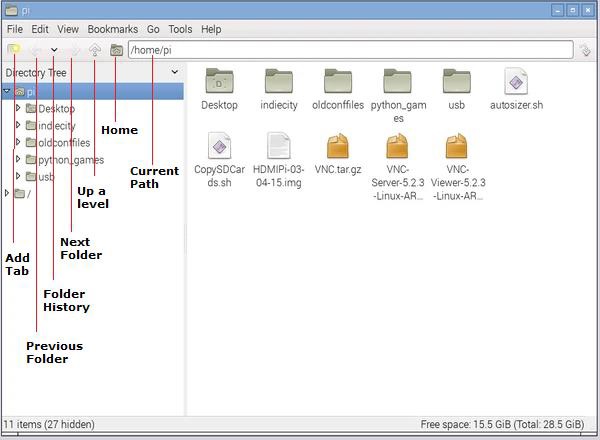This screenshot has width=600, height=440.
Task: Select the VNC-Viewer-5.2.3 package icon
Action: pos(457,146)
